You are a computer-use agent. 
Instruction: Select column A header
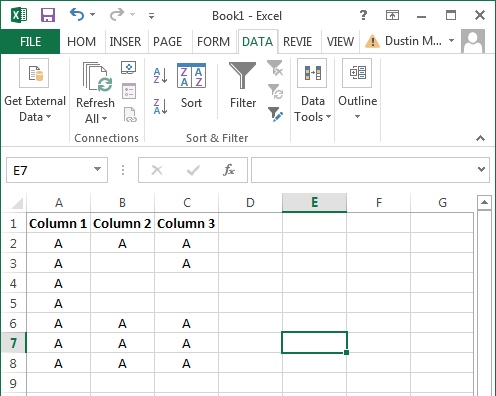(59, 203)
